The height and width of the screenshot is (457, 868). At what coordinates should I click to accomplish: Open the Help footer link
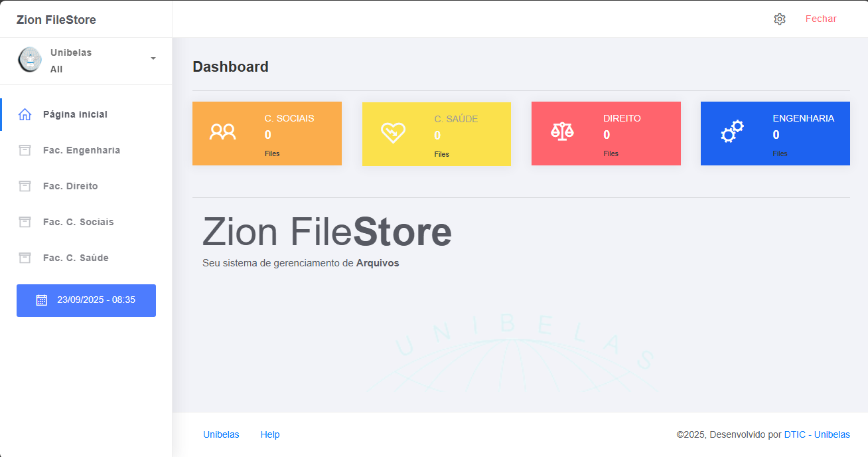(x=270, y=434)
